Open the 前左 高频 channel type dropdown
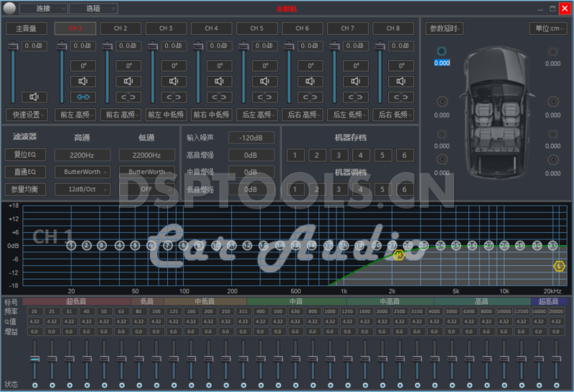The height and width of the screenshot is (392, 574). 75,115
